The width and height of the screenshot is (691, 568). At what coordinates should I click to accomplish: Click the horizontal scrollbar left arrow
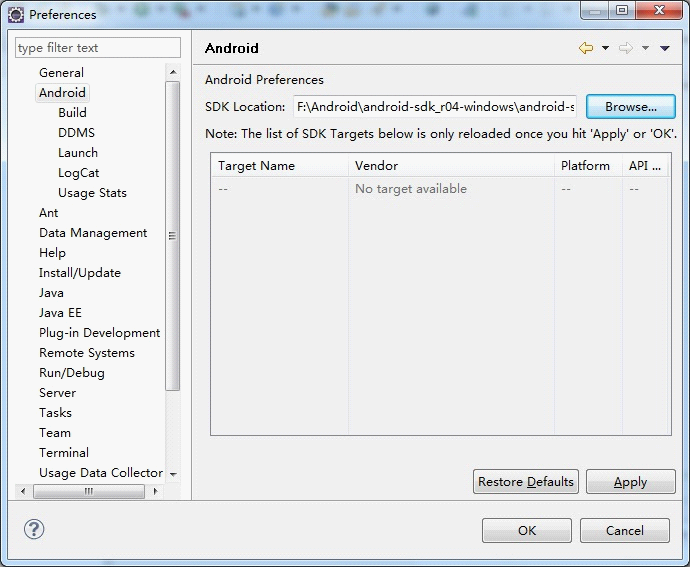tap(23, 491)
